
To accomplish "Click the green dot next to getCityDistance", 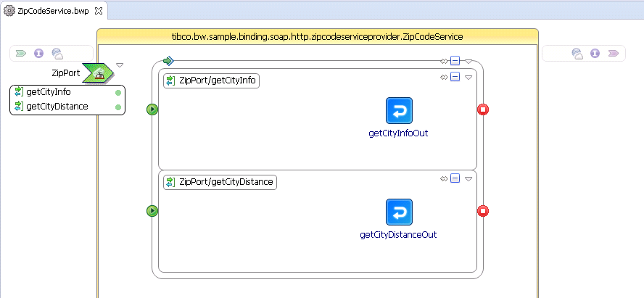I will coord(118,107).
